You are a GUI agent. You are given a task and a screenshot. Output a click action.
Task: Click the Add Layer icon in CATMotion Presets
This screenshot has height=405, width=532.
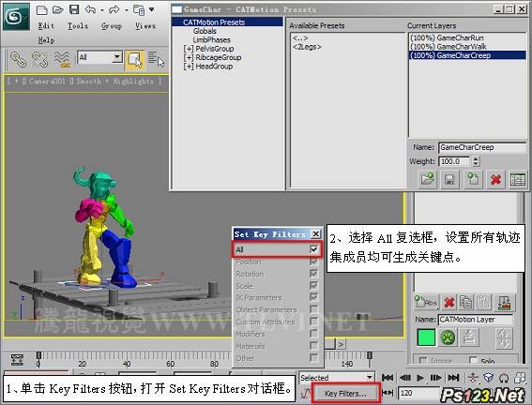(473, 179)
